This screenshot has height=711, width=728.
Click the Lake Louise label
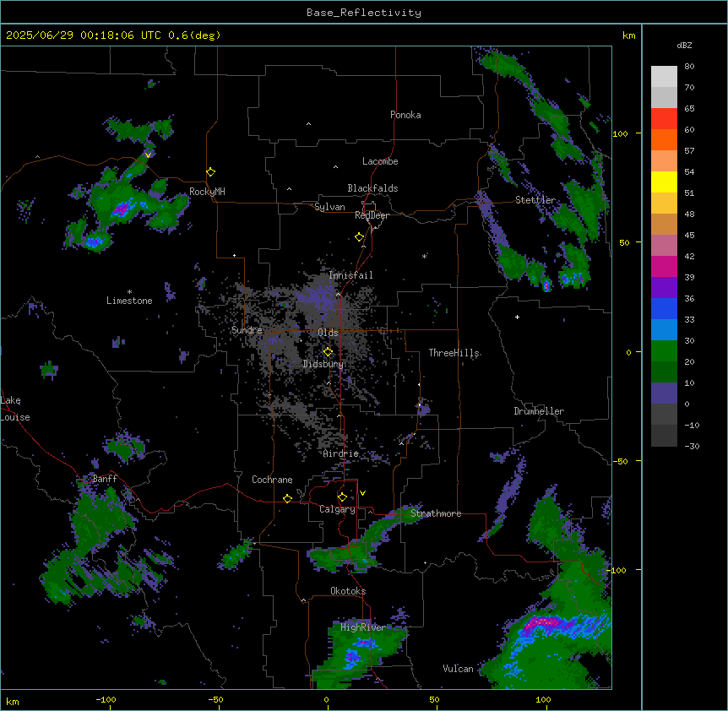pos(14,409)
